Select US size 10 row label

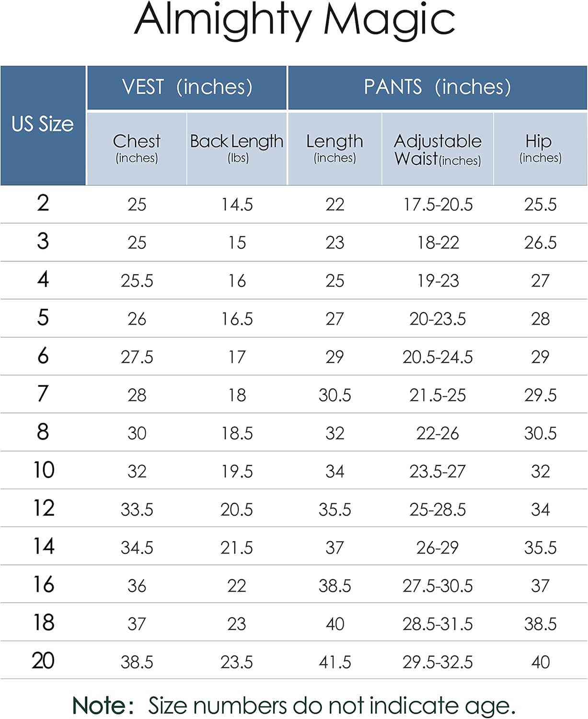(x=44, y=470)
